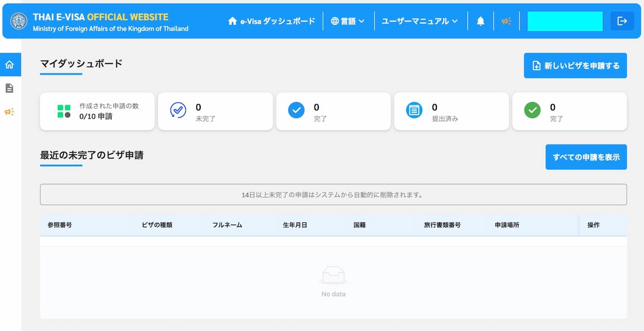Click the 旅行書類番号 column header
Image resolution: width=644 pixels, height=331 pixels.
pos(442,225)
